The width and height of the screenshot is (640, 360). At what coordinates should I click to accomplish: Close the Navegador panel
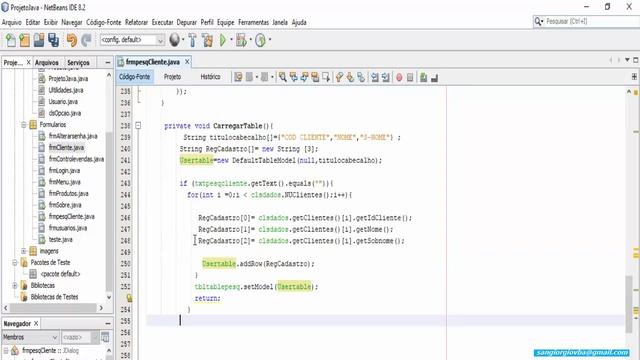click(36, 323)
